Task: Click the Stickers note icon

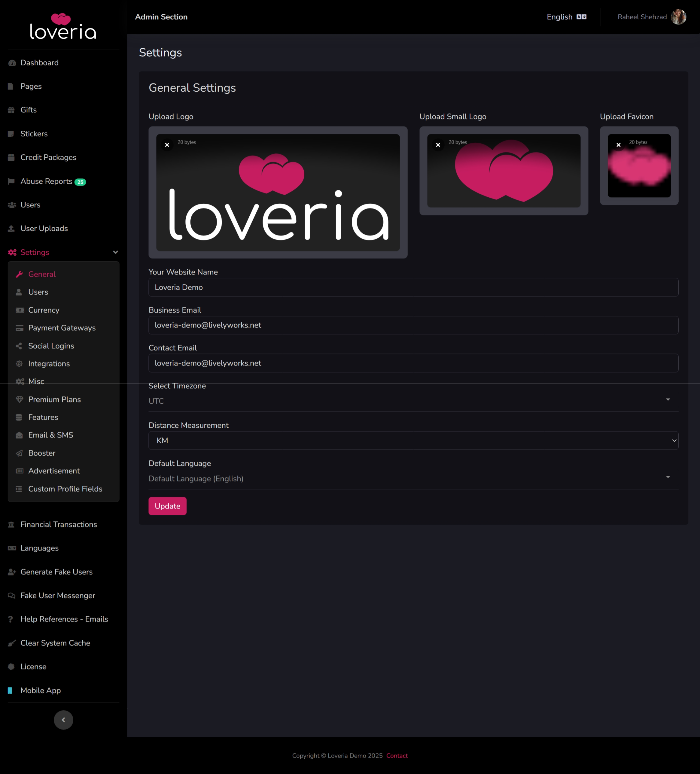Action: [x=11, y=134]
